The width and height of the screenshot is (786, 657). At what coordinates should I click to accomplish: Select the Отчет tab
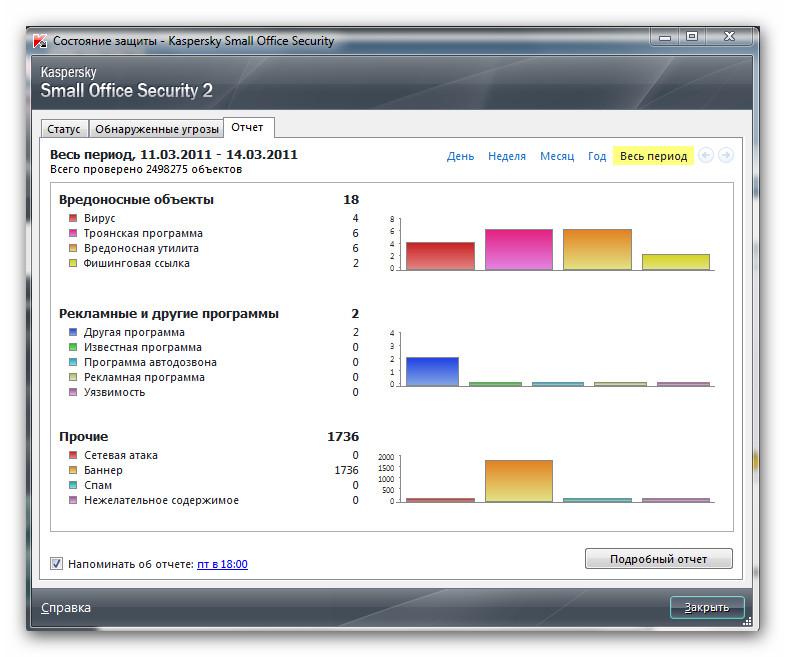point(248,128)
